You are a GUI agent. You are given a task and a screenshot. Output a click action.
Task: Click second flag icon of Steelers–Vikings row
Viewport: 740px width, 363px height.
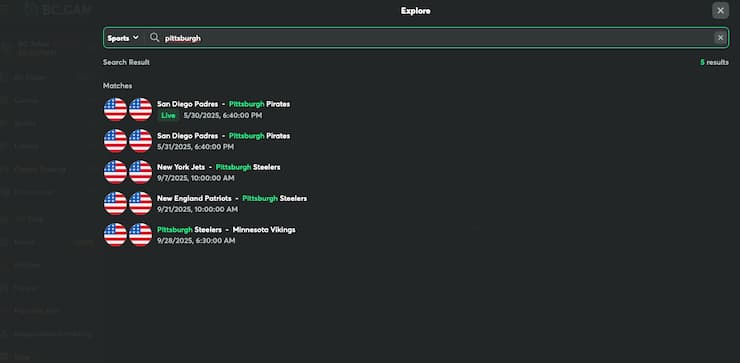[x=141, y=235]
